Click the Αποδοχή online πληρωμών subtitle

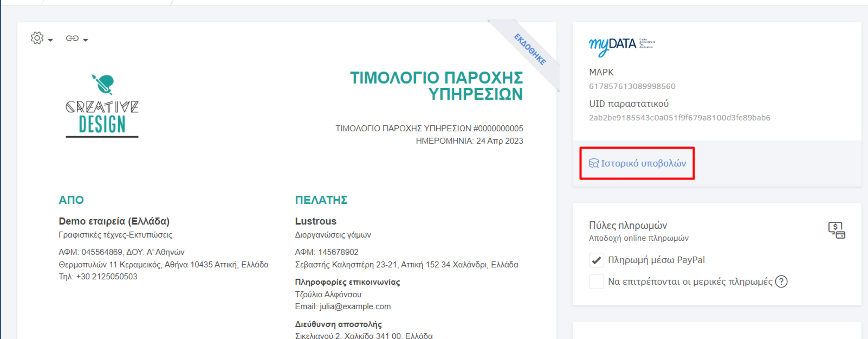tap(638, 238)
